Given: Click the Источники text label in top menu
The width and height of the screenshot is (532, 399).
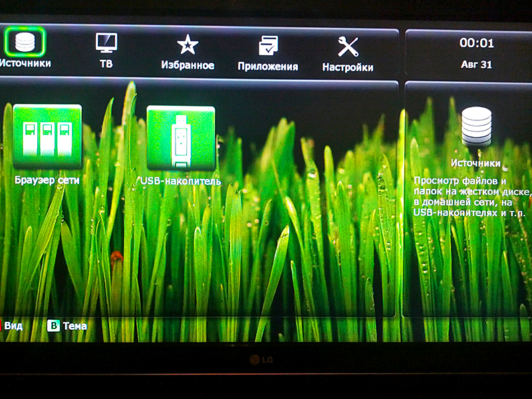Looking at the screenshot, I should [25, 64].
